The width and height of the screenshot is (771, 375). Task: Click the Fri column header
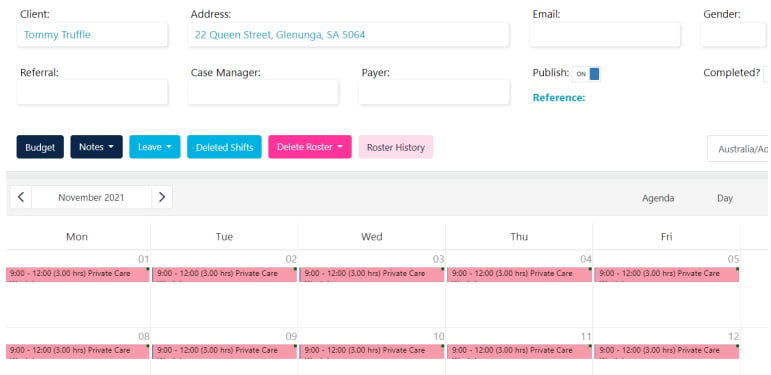click(666, 237)
